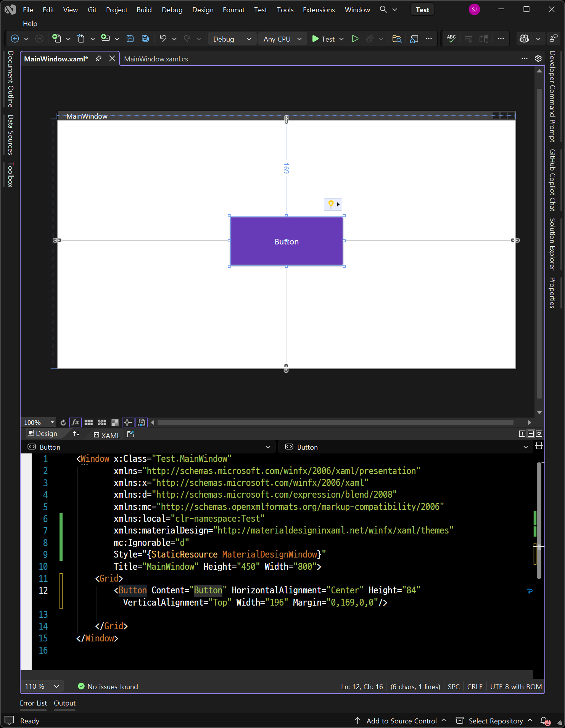Open the document settings gear icon
Screen dimensions: 565x728
pos(538,58)
